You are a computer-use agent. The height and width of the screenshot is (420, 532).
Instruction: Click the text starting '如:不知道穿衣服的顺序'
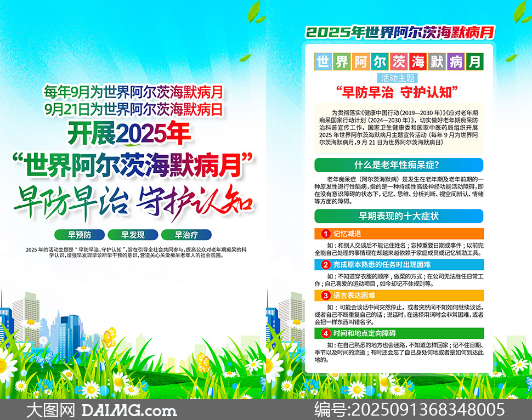[399, 280]
